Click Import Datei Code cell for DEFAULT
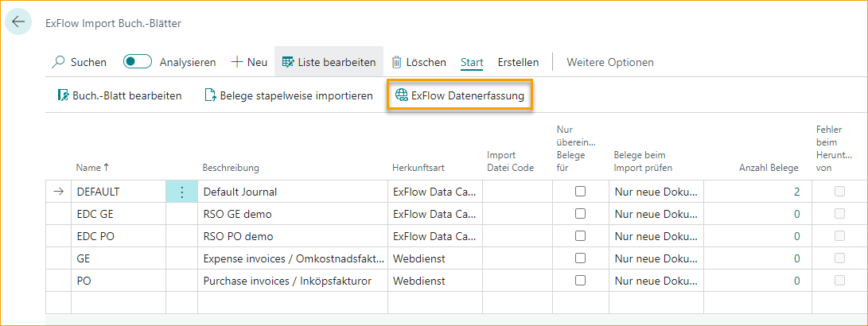 (517, 192)
